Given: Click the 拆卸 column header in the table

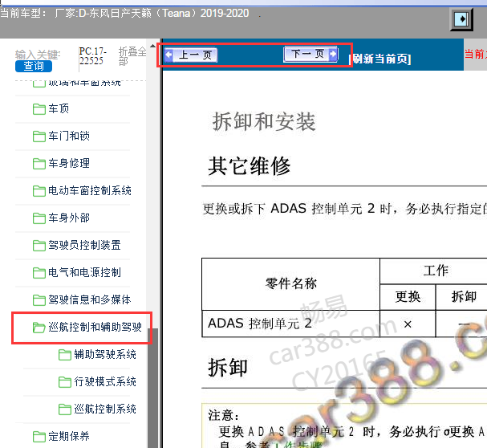Looking at the screenshot, I should point(464,296).
